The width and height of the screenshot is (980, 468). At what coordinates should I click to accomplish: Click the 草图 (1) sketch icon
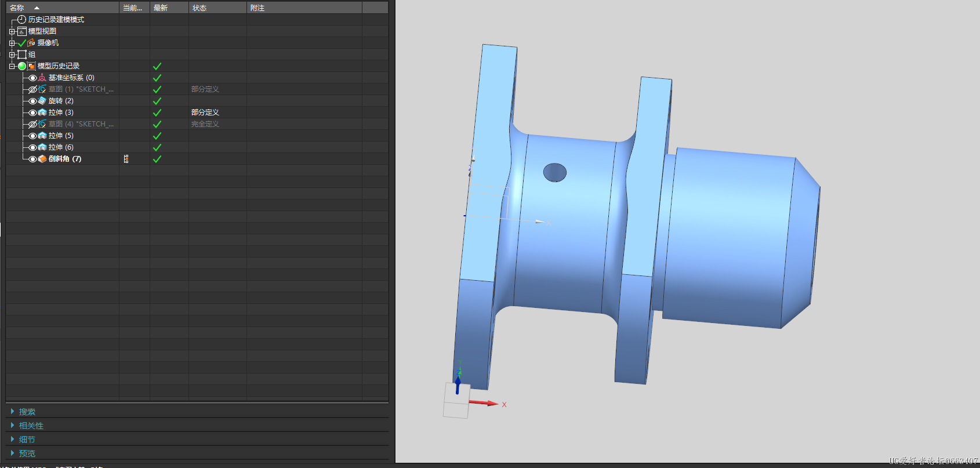(x=42, y=89)
